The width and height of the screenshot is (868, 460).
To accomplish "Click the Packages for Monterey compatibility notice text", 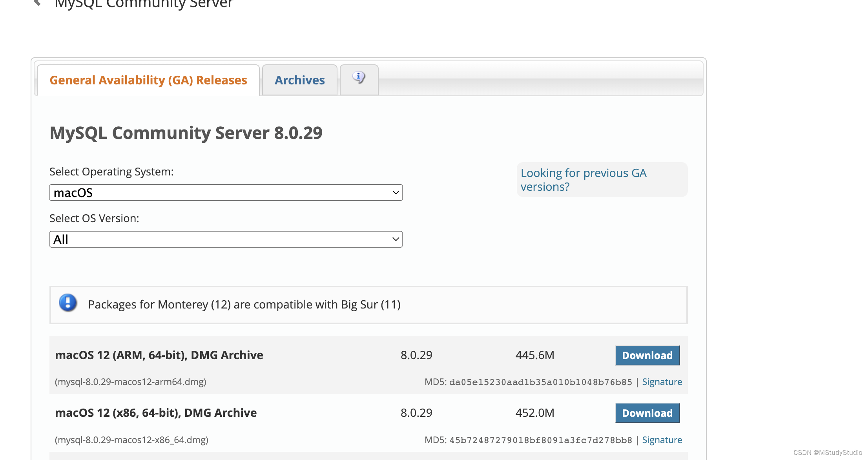I will tap(244, 305).
